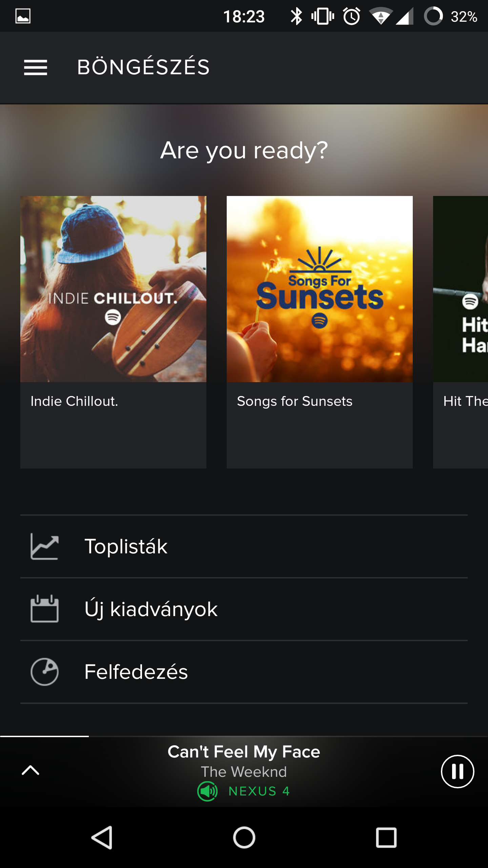Viewport: 488px width, 868px height.
Task: Tap the green speaker device icon
Action: pos(207,791)
